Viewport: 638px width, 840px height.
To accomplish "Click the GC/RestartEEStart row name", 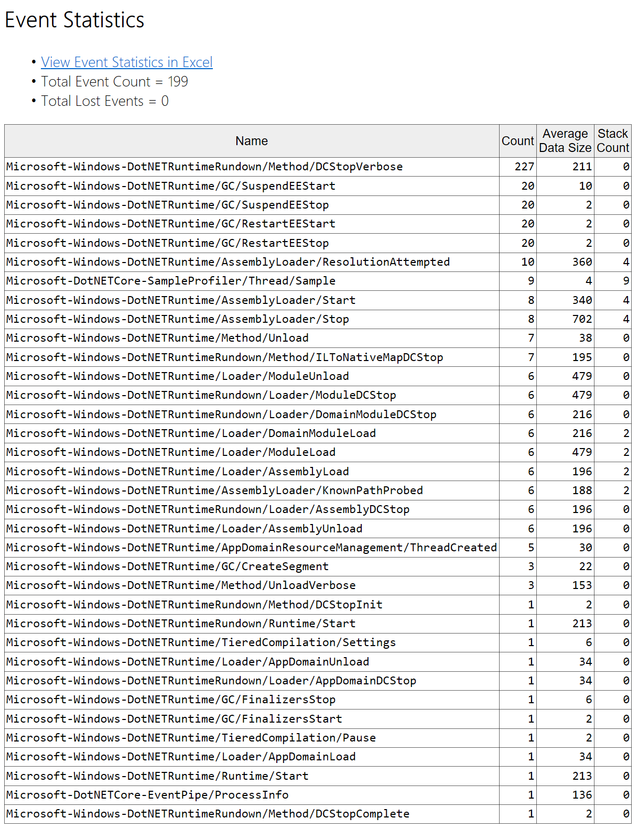I will [x=171, y=224].
